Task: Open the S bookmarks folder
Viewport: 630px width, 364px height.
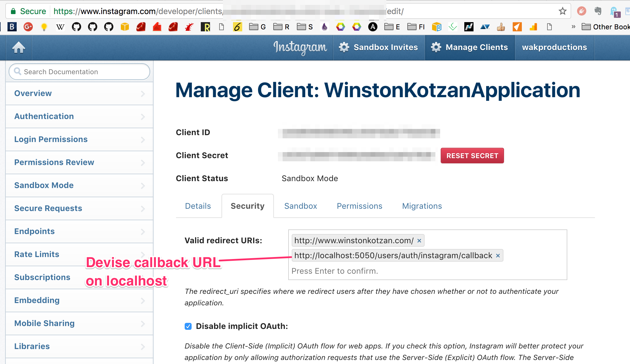Action: coord(305,27)
